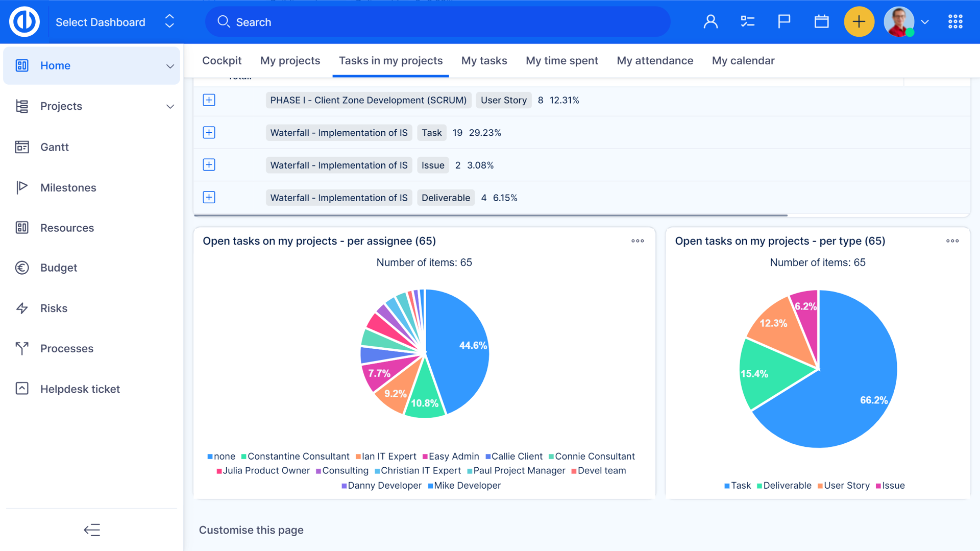Image resolution: width=980 pixels, height=551 pixels.
Task: Open the Gantt view from the sidebar
Action: pos(54,147)
